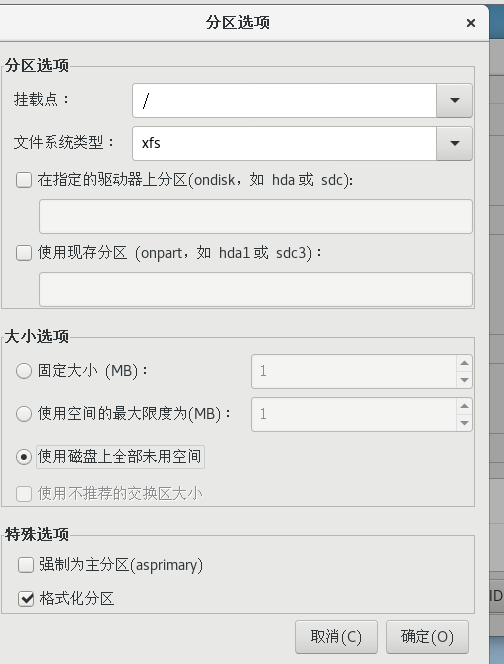The height and width of the screenshot is (664, 504).
Task: Click the onpart existing partition input field
Action: tap(256, 289)
